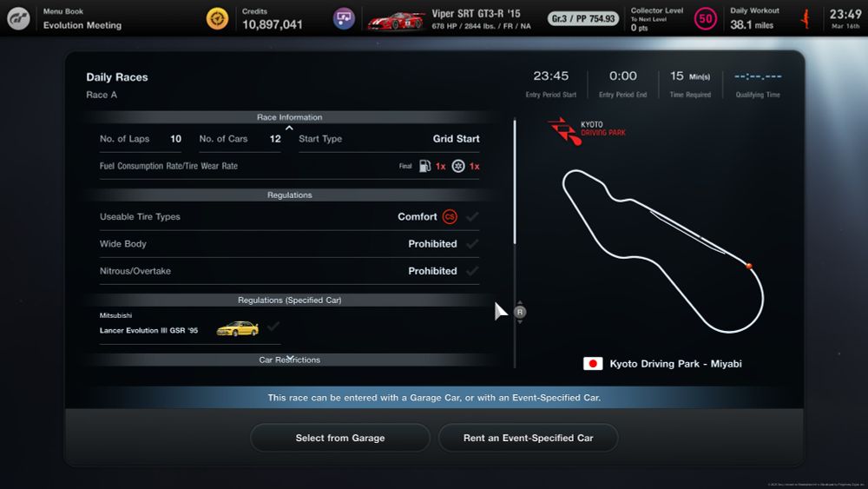Click the 23:49 clock display
This screenshot has height=489, width=868.
pyautogui.click(x=845, y=15)
